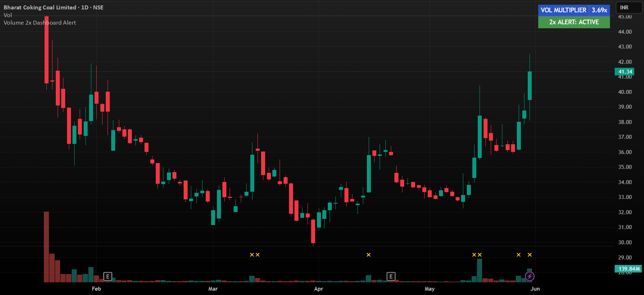Select the Vol indicator legend

[x=8, y=15]
